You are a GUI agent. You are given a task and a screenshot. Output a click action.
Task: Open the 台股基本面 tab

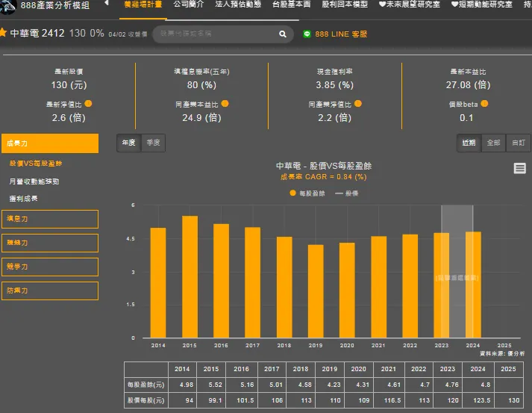pos(291,4)
